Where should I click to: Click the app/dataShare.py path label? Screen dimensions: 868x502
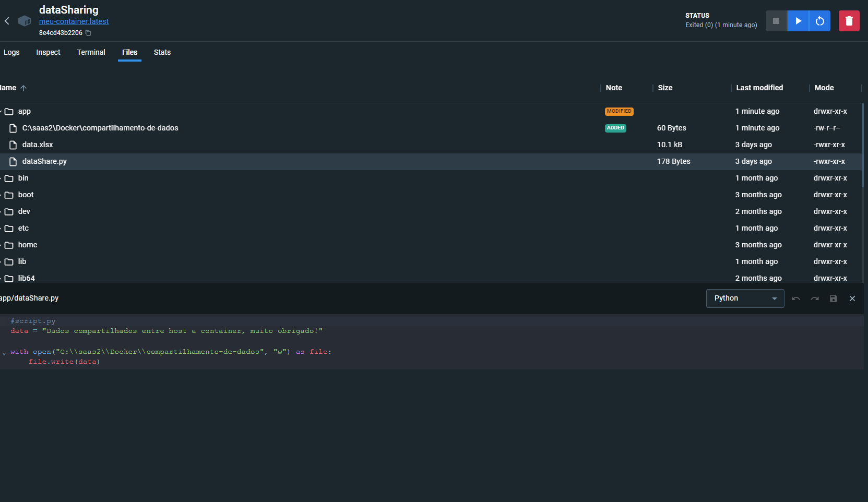[29, 298]
